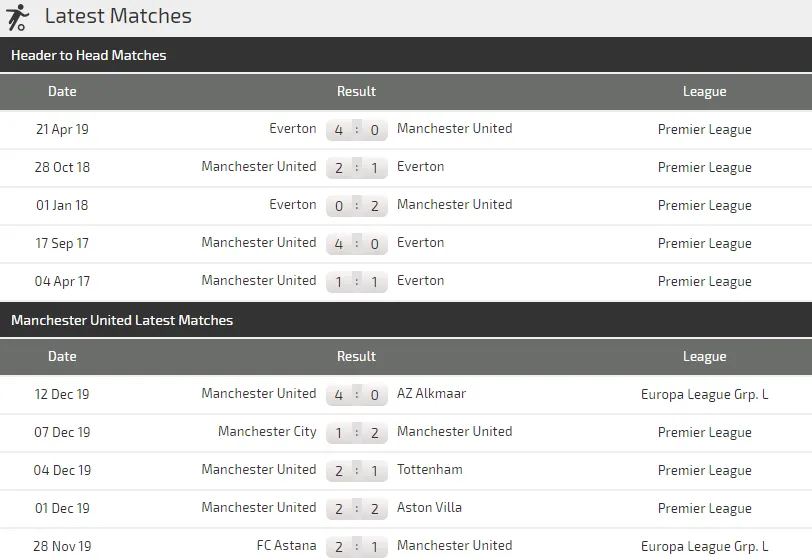Screen dimensions: 812x558
Task: Click the Manchester United Latest Matches heading
Action: [122, 321]
